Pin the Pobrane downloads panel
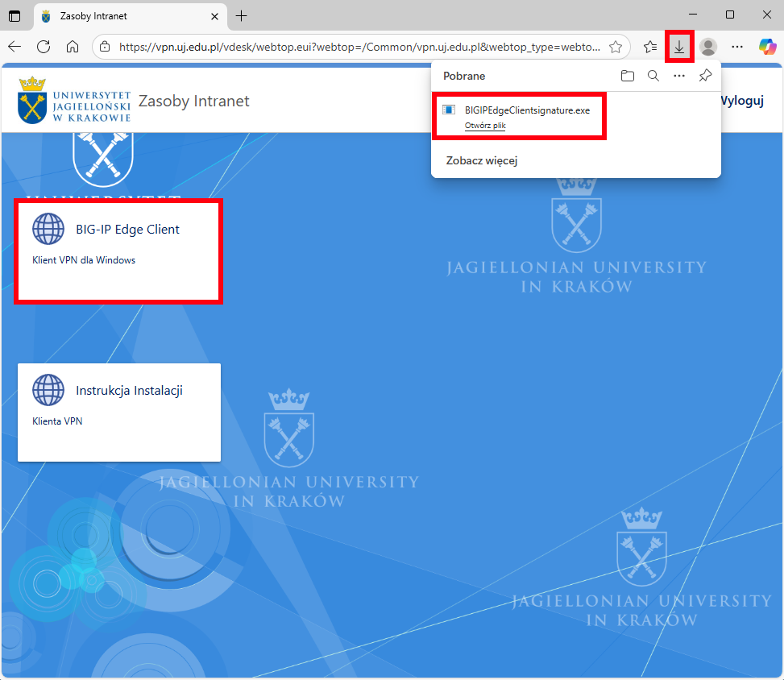The image size is (784, 680). click(x=705, y=76)
